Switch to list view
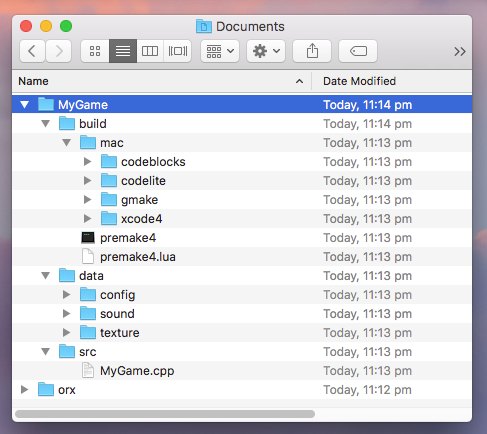 click(123, 51)
